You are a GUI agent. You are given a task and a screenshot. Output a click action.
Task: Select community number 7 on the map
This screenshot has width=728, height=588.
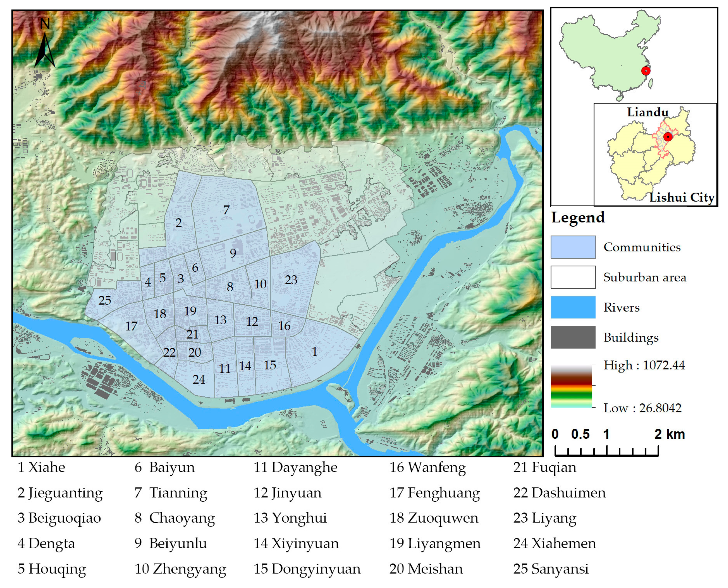pyautogui.click(x=226, y=210)
